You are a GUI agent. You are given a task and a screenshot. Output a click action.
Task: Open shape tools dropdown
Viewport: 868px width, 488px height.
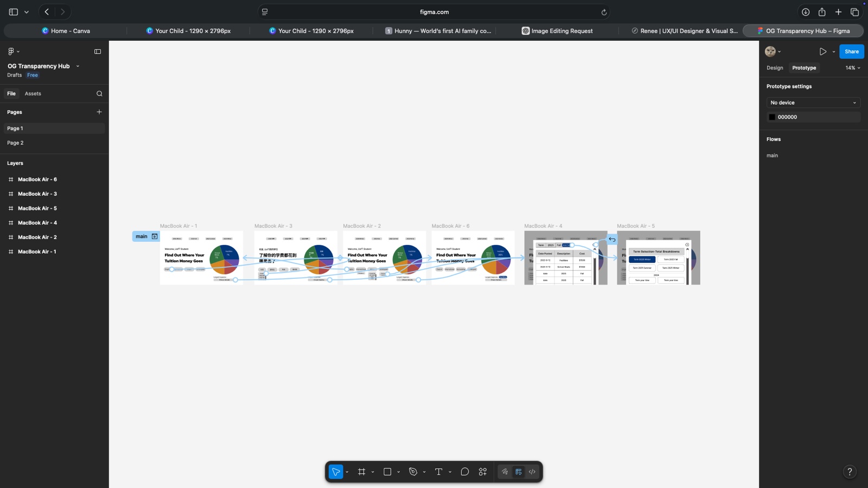tap(399, 472)
